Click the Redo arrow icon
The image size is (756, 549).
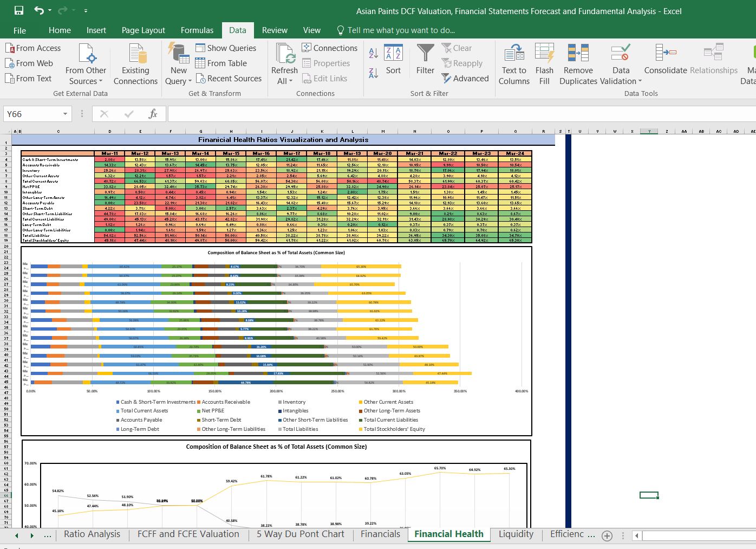(x=62, y=10)
